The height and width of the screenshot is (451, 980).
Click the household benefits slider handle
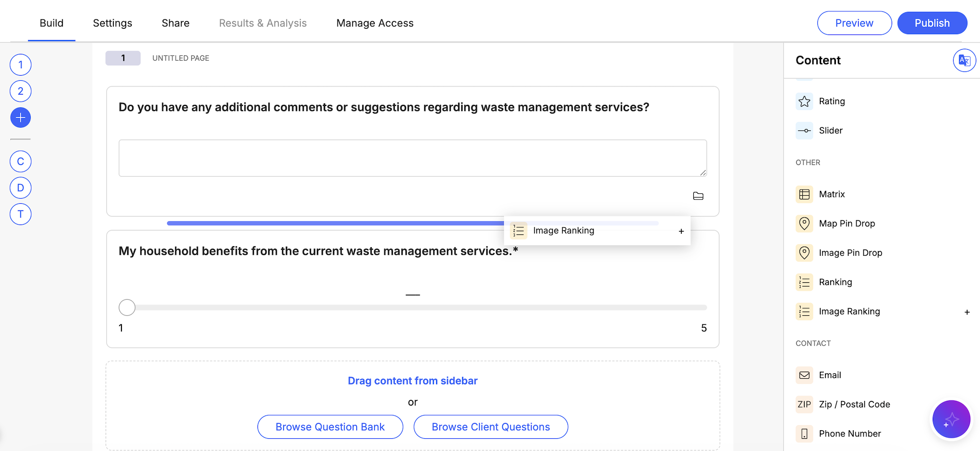coord(127,307)
